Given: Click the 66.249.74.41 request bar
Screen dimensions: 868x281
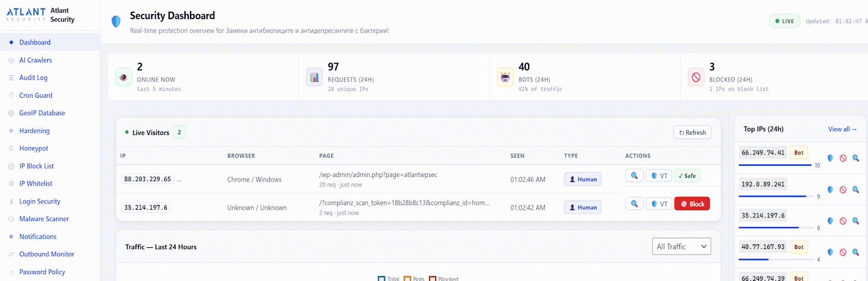Looking at the screenshot, I should tap(775, 165).
